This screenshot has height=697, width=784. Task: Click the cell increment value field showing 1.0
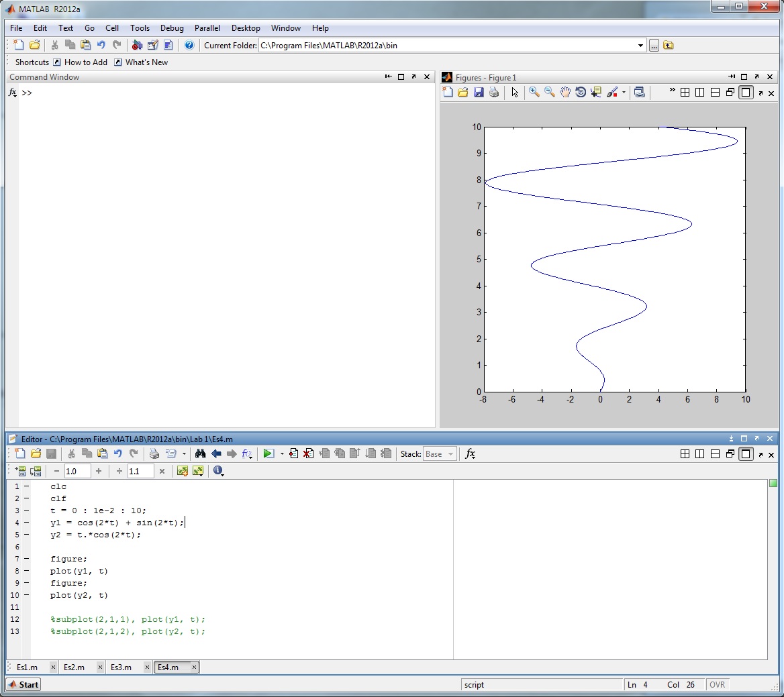click(77, 472)
